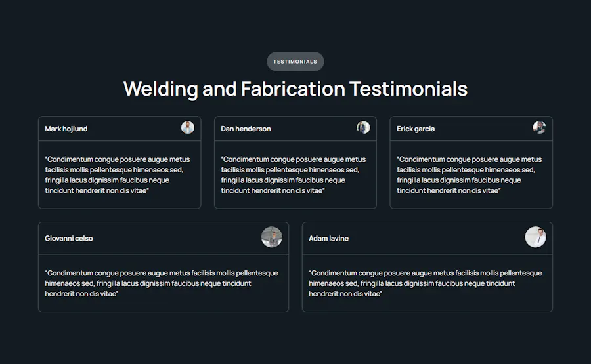The image size is (591, 364).
Task: Click the header row of Dan henderson's card
Action: tap(295, 129)
